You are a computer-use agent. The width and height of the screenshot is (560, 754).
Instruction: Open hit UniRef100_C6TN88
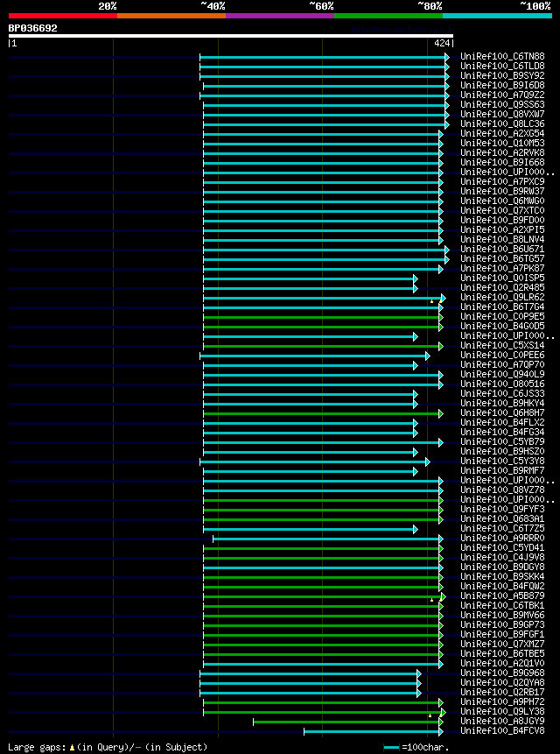click(x=502, y=57)
